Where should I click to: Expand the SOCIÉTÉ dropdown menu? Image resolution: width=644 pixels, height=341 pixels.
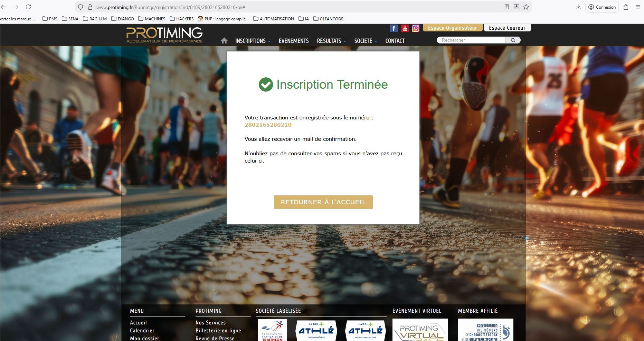[366, 41]
